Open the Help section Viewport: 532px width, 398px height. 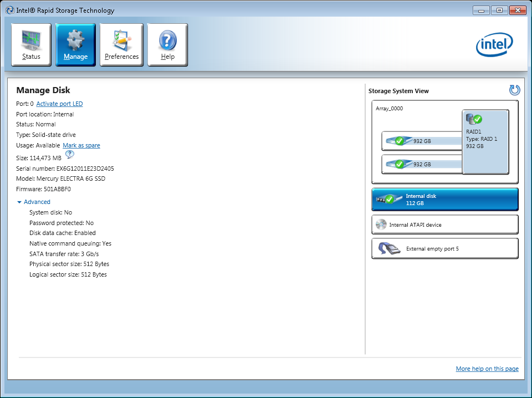tap(167, 44)
